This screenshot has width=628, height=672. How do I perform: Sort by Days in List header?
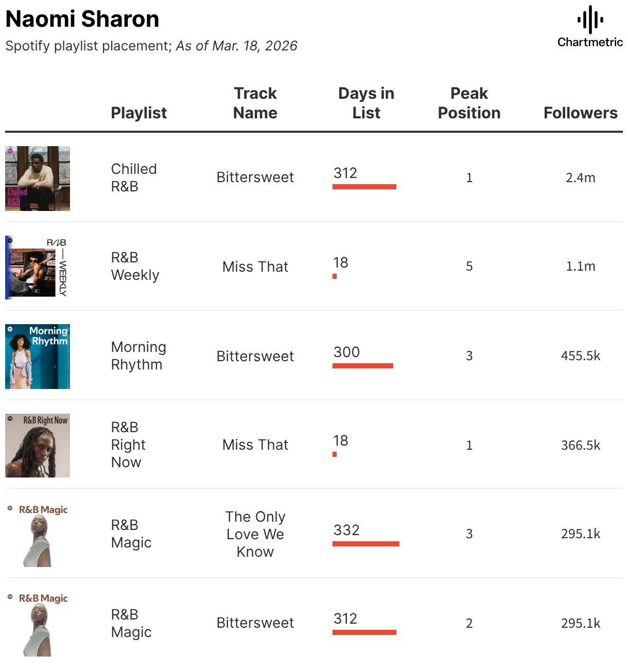click(x=366, y=103)
